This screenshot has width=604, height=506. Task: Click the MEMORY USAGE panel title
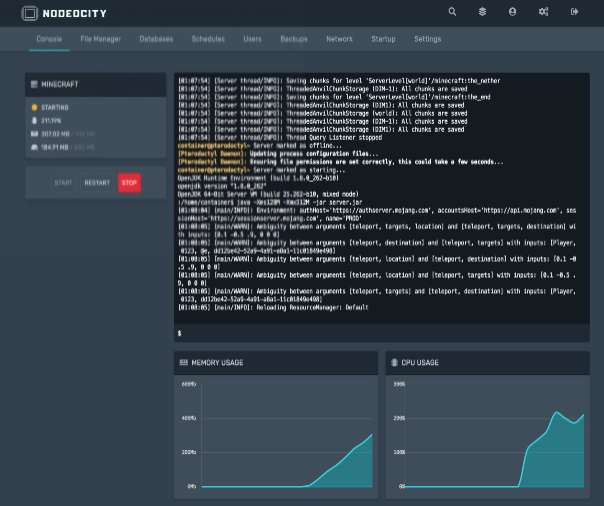coord(217,362)
